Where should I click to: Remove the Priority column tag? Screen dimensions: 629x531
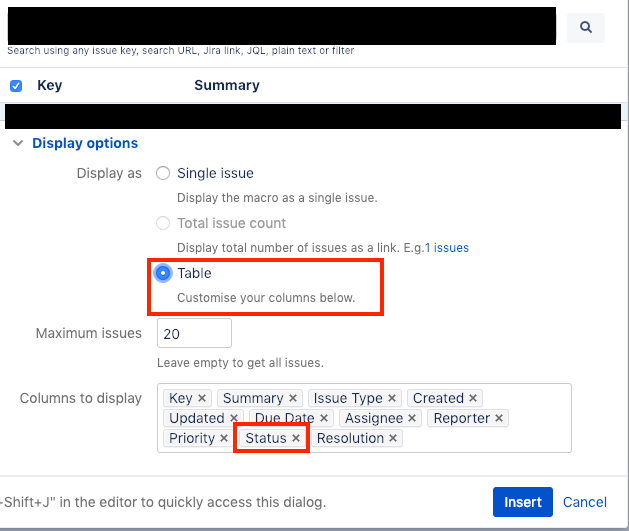pyautogui.click(x=224, y=438)
